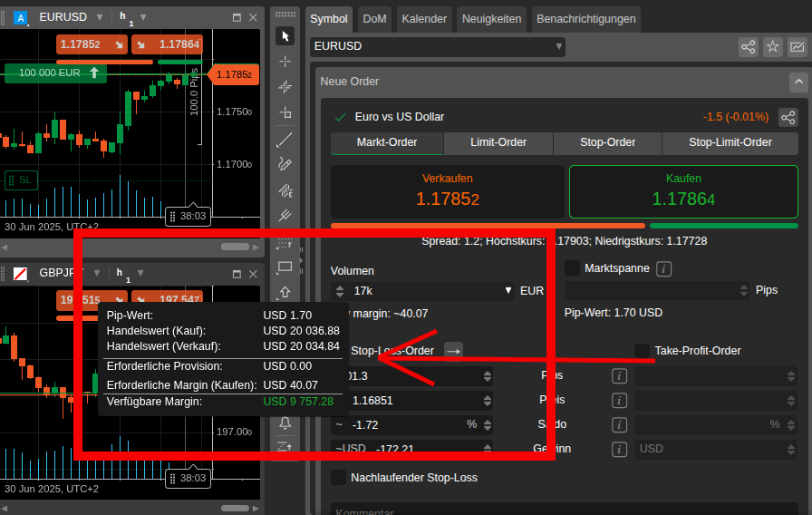The width and height of the screenshot is (812, 515).
Task: Select the Limit-Order tab
Action: point(498,143)
